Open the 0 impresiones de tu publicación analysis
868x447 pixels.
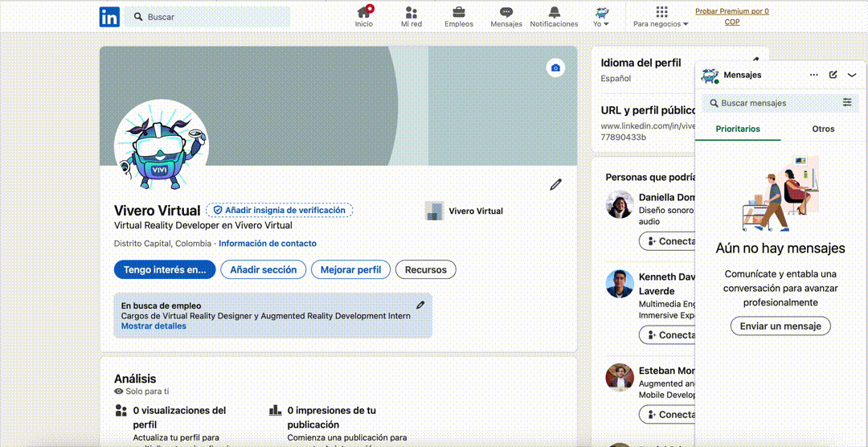331,417
